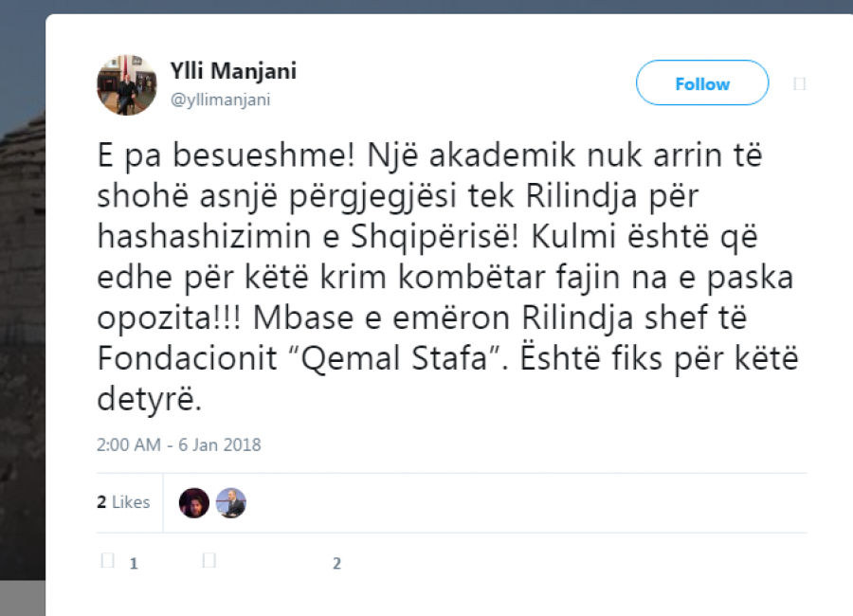The image size is (853, 616).
Task: Click the Ylli Manjani display name
Action: pyautogui.click(x=233, y=72)
